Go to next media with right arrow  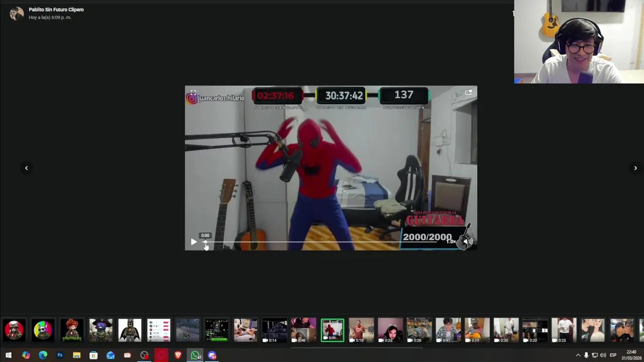[635, 168]
